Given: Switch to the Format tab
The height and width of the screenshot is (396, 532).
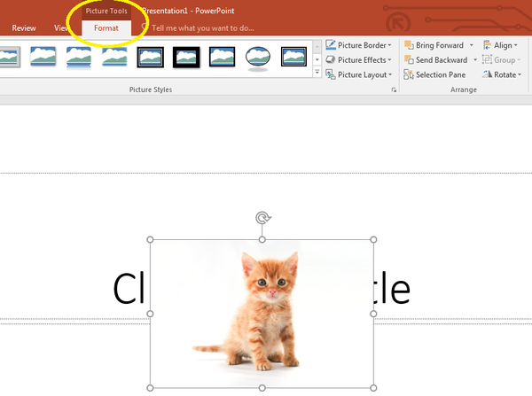Looking at the screenshot, I should click(106, 28).
